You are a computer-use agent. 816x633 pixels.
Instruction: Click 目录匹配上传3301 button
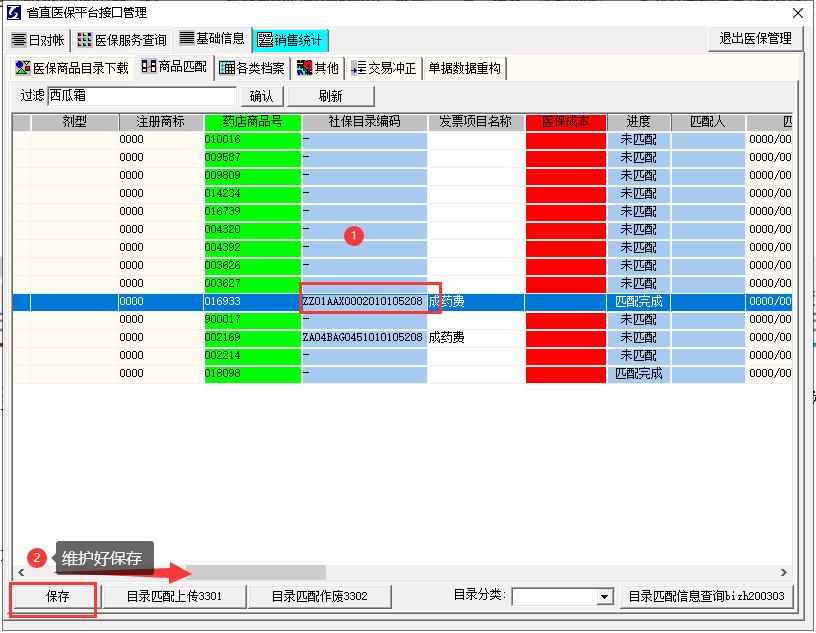173,596
